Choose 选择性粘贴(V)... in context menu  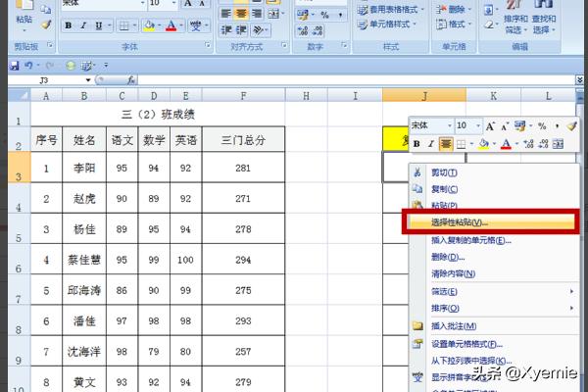491,222
